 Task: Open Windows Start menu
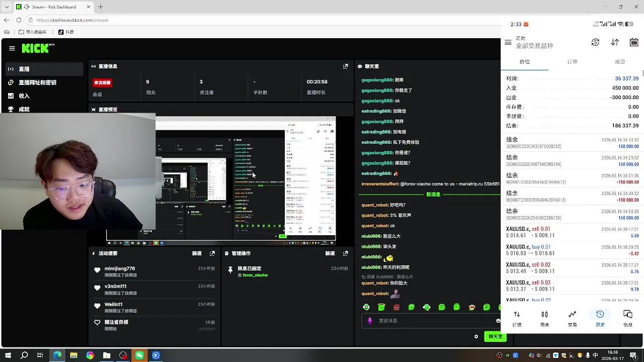coord(8,355)
